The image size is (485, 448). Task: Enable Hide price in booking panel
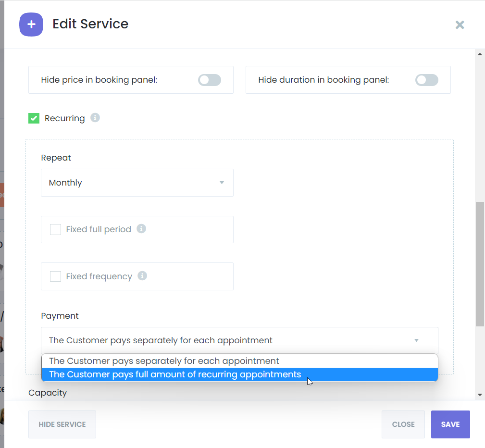tap(209, 80)
